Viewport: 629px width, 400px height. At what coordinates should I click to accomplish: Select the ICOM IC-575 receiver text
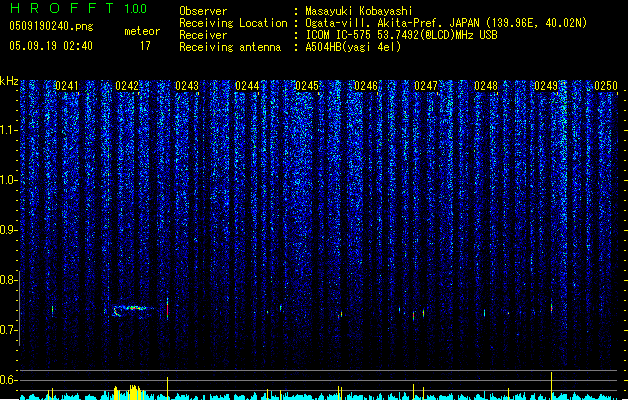point(401,35)
